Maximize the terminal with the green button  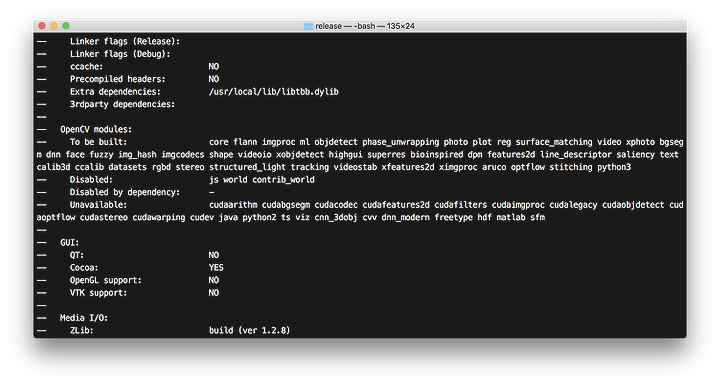coord(66,26)
